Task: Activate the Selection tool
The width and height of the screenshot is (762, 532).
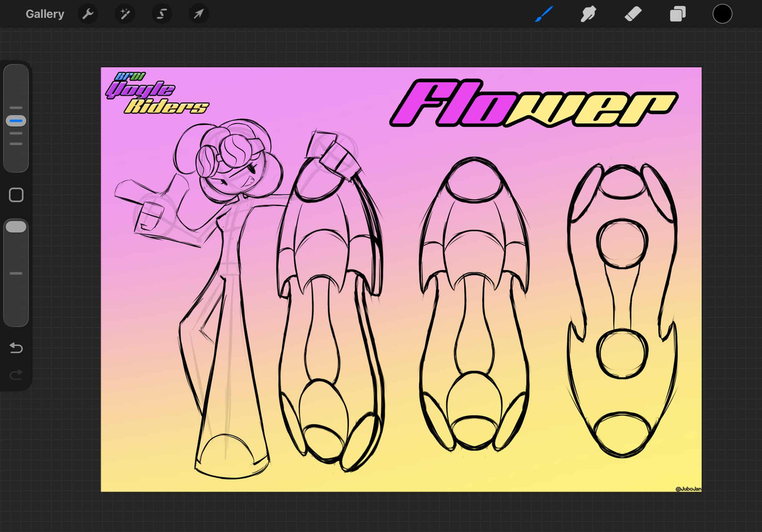Action: point(162,14)
